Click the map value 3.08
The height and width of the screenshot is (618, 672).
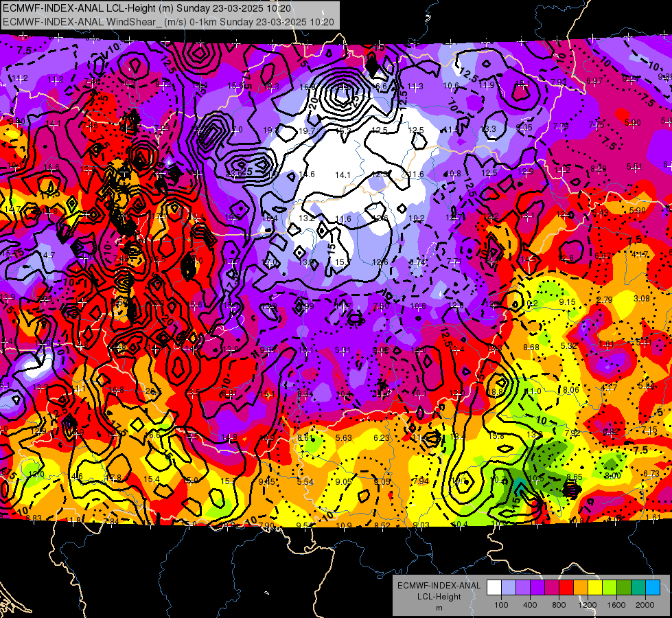(x=642, y=299)
